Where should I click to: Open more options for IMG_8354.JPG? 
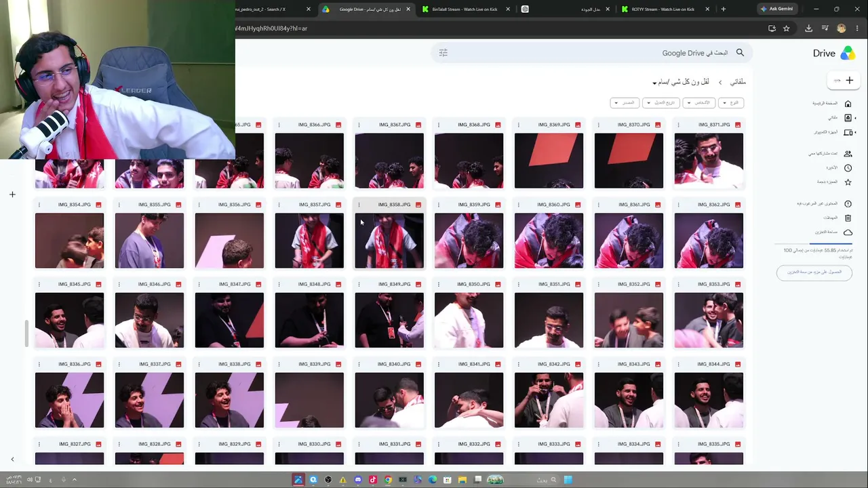point(39,205)
